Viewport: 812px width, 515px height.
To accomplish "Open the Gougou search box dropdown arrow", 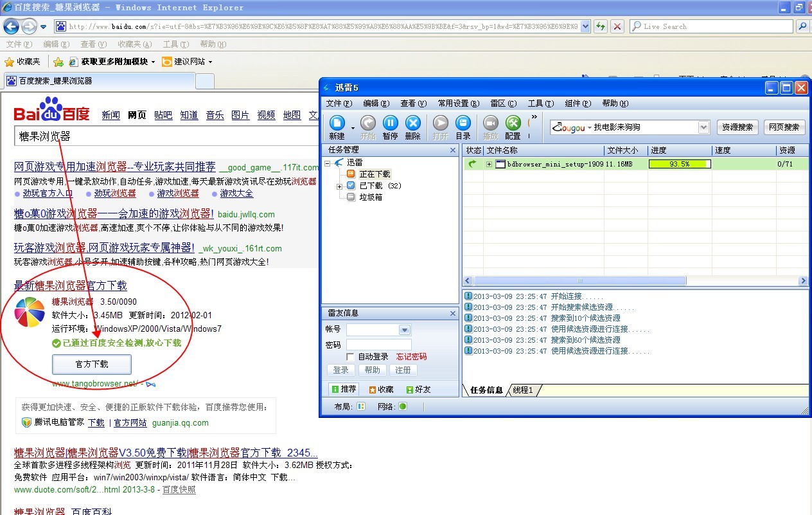I will coord(703,127).
